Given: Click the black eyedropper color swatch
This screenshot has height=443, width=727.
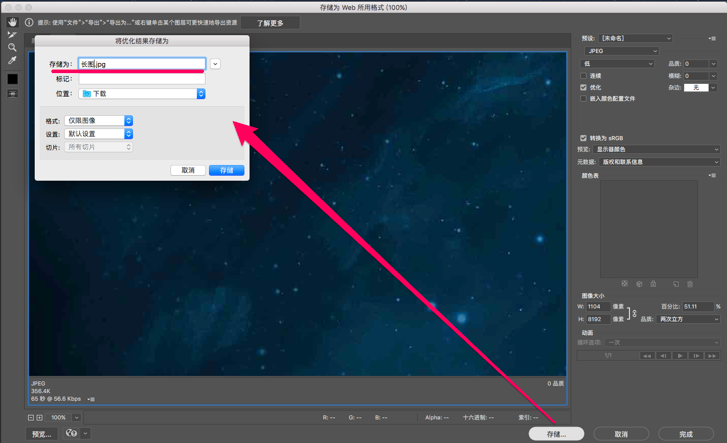Looking at the screenshot, I should (12, 79).
